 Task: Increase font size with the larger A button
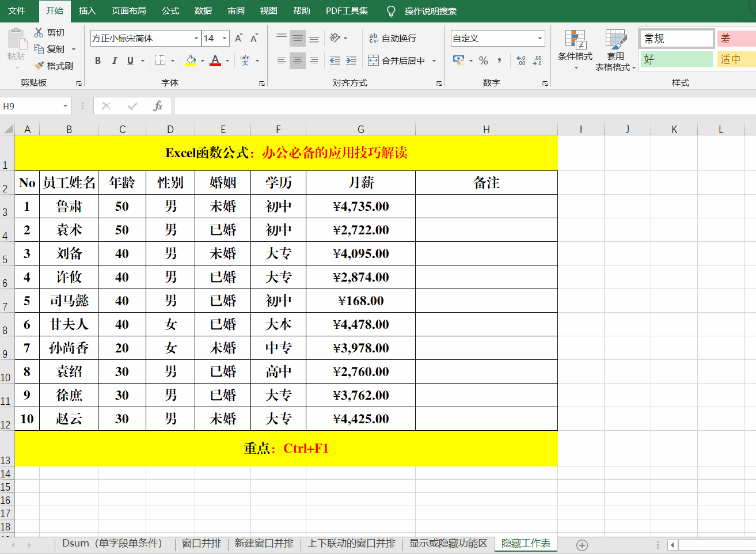coord(239,38)
